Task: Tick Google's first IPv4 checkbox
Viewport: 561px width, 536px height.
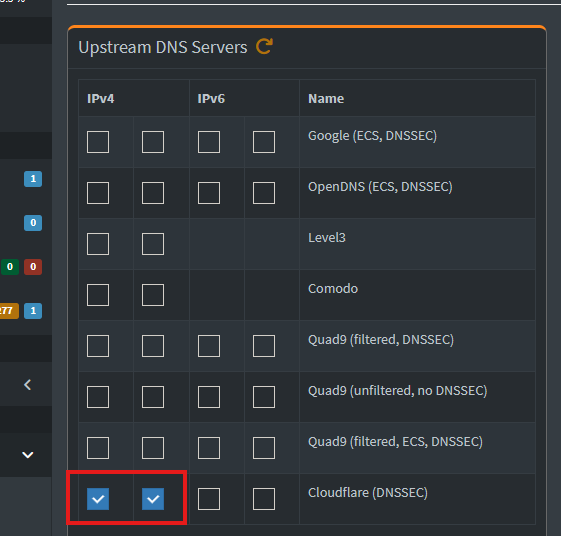Action: click(98, 142)
